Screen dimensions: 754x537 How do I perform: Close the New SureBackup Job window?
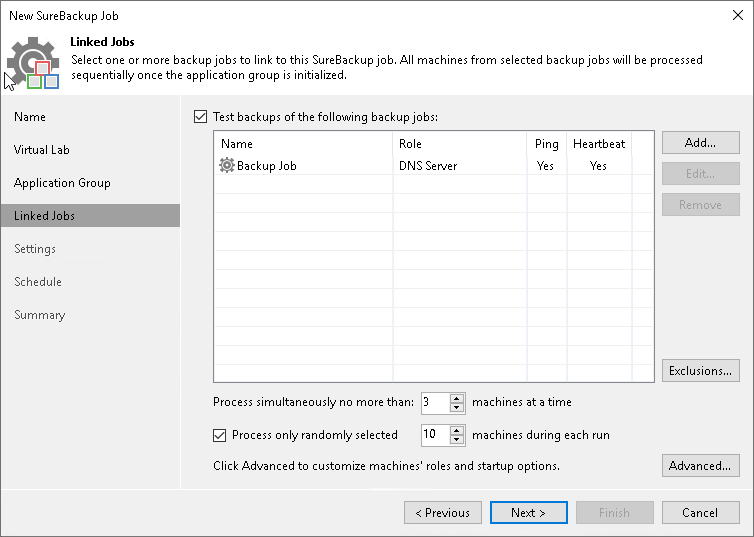click(738, 15)
